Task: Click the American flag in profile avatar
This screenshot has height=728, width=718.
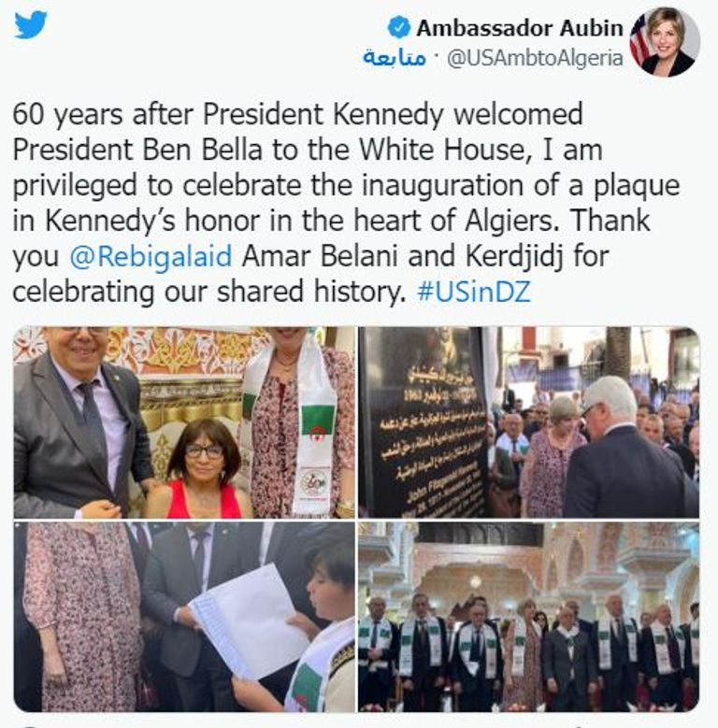Action: (x=639, y=39)
